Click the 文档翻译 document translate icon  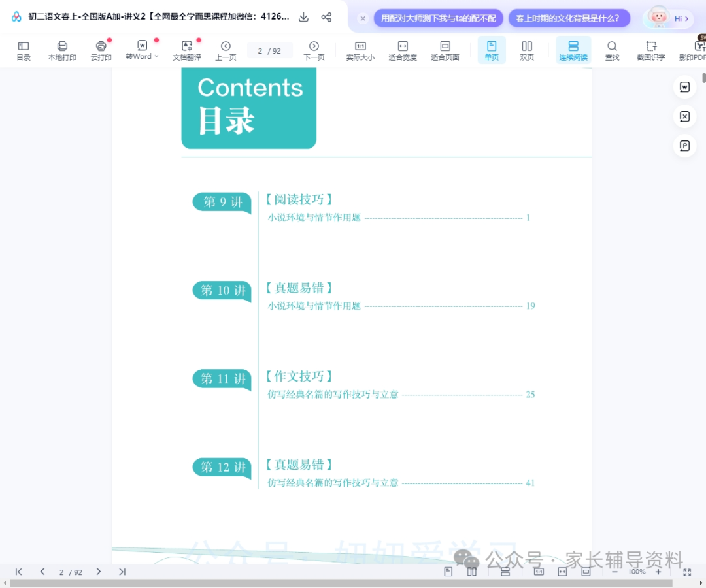click(x=187, y=51)
